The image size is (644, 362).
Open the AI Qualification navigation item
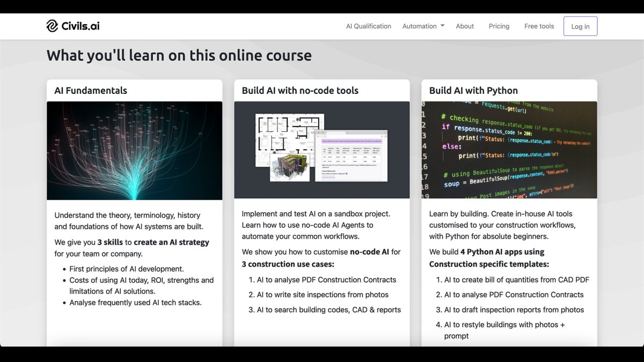click(368, 26)
